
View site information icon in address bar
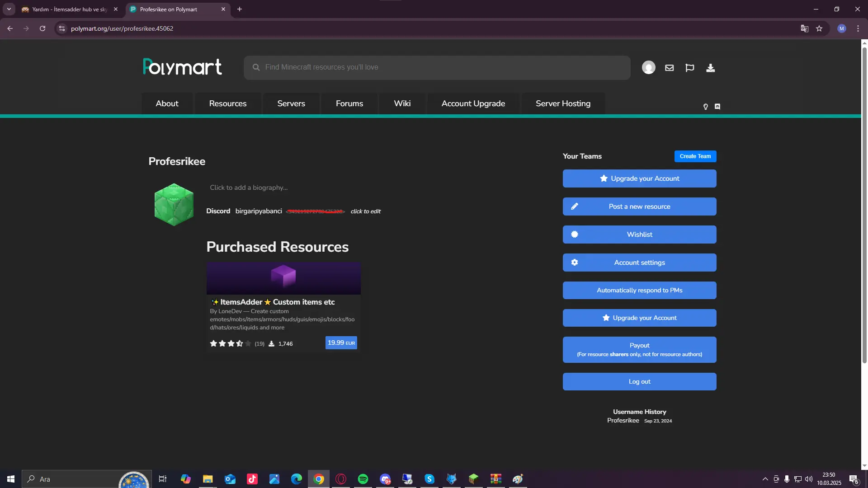point(62,28)
